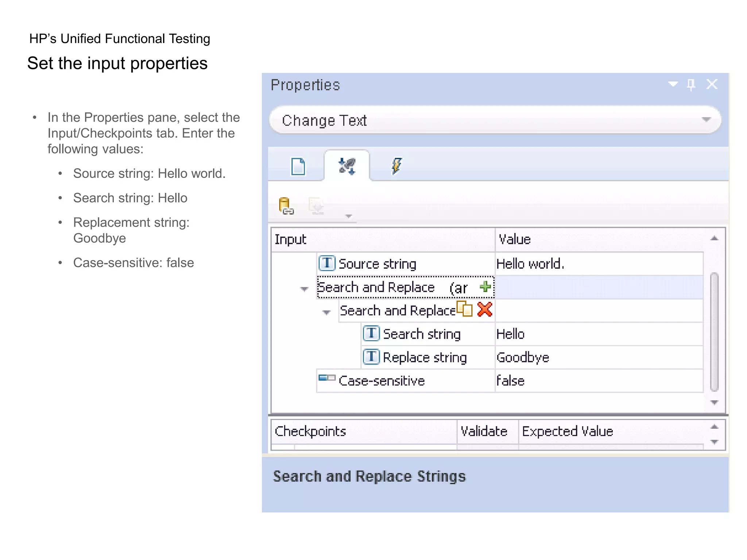Image resolution: width=747 pixels, height=560 pixels.
Task: Click the Checkpoints grid scroll down arrow
Action: pyautogui.click(x=715, y=442)
